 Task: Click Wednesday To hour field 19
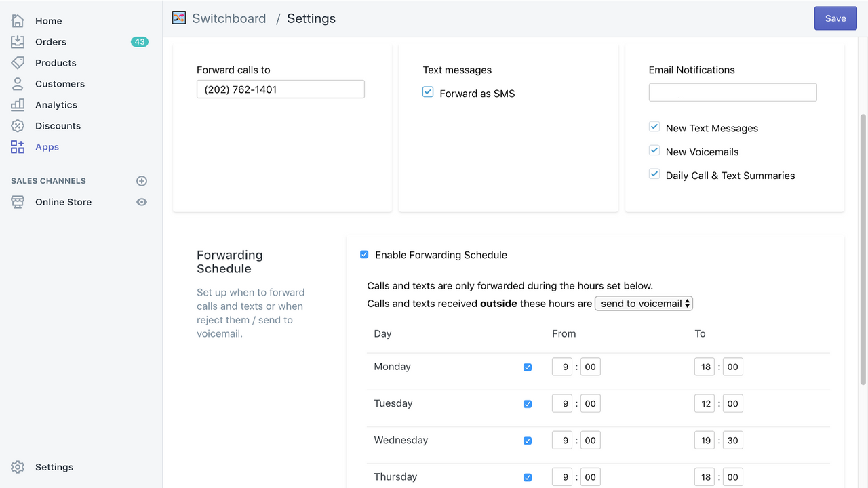705,441
